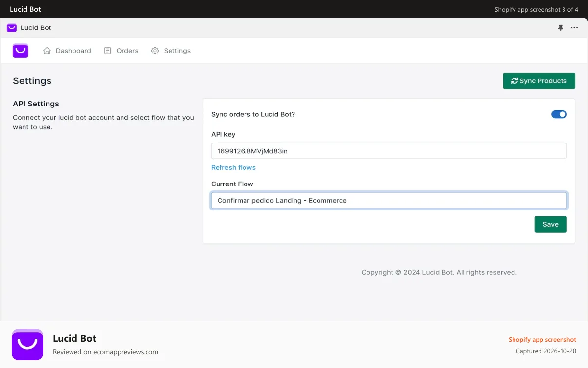
Task: Click the Dashboard home icon
Action: tap(47, 51)
